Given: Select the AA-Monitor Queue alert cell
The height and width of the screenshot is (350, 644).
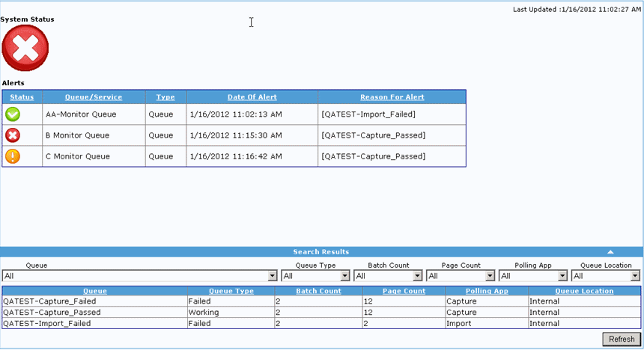Looking at the screenshot, I should click(x=94, y=114).
